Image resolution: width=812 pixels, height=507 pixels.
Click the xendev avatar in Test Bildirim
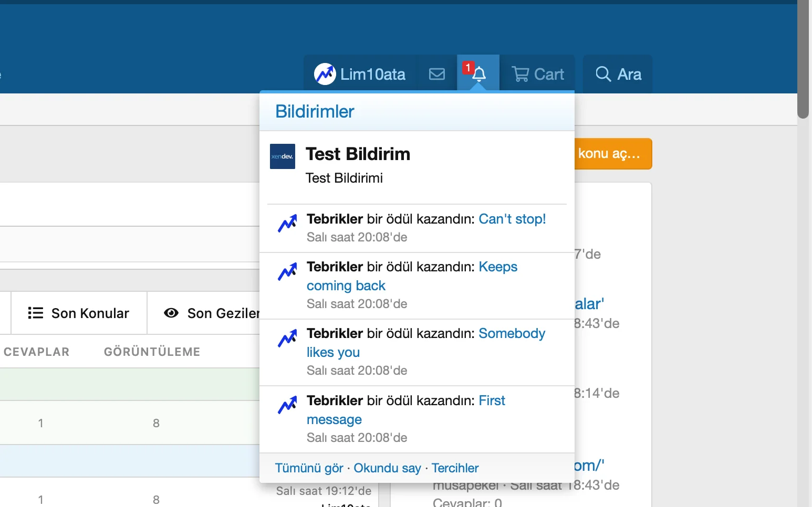pos(283,156)
